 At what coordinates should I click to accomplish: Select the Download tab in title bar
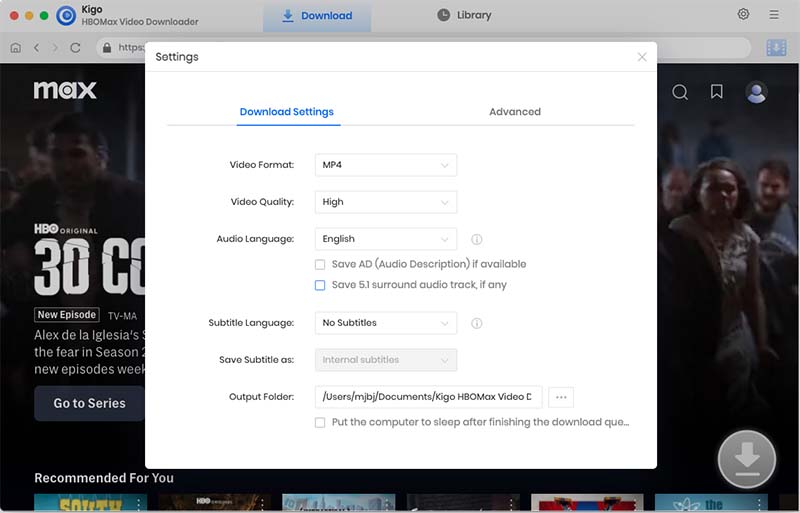click(x=317, y=16)
